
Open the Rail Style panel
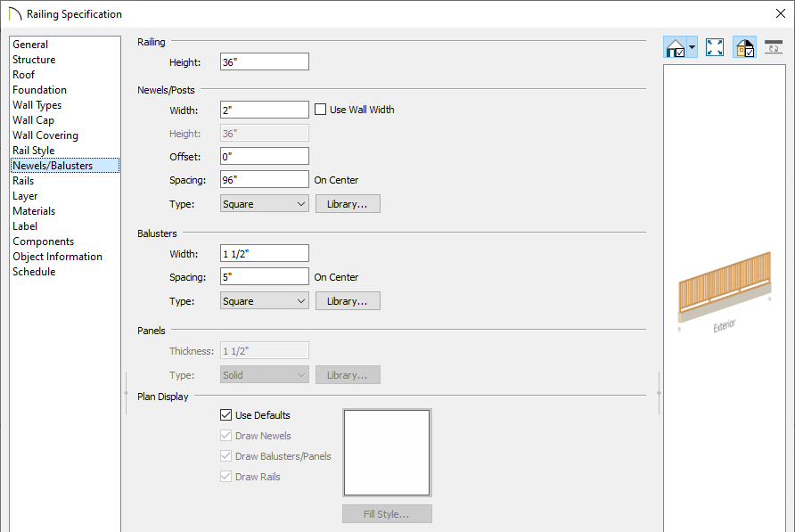[x=33, y=151]
